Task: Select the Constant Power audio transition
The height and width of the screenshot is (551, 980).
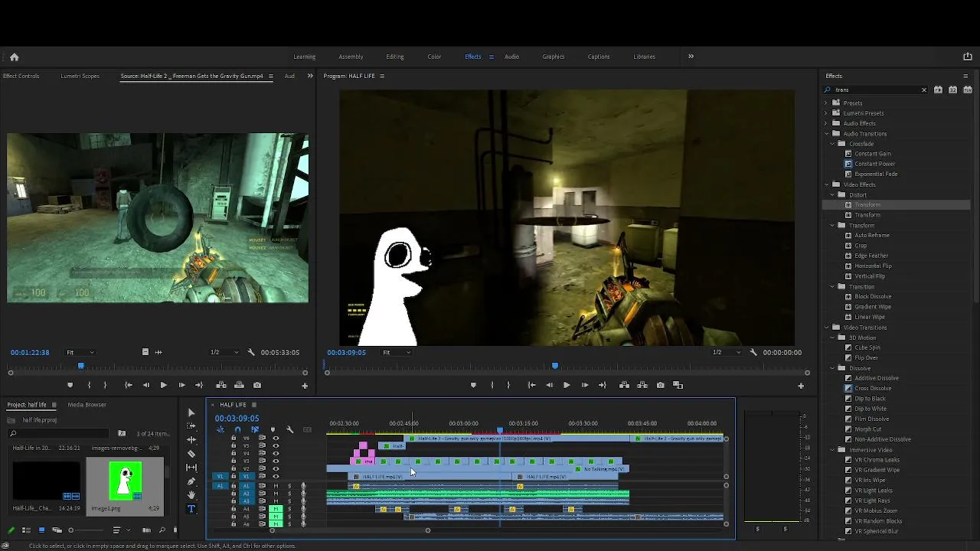Action: click(x=874, y=164)
